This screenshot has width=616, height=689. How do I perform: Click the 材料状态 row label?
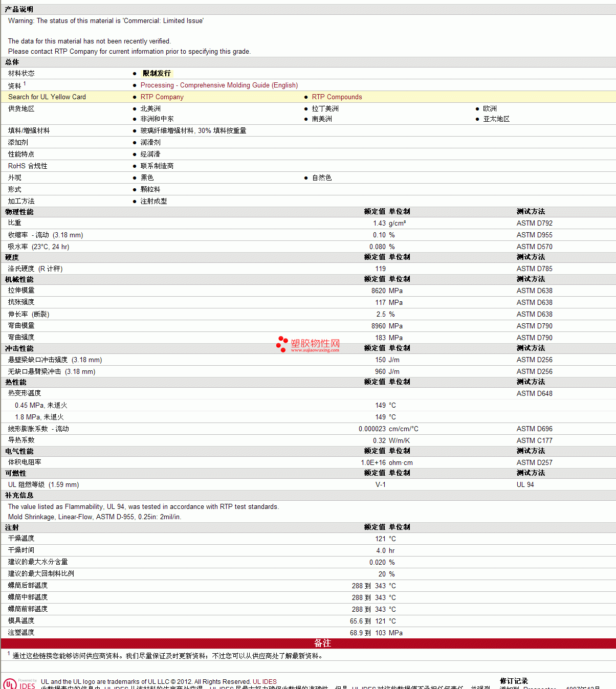[x=21, y=74]
